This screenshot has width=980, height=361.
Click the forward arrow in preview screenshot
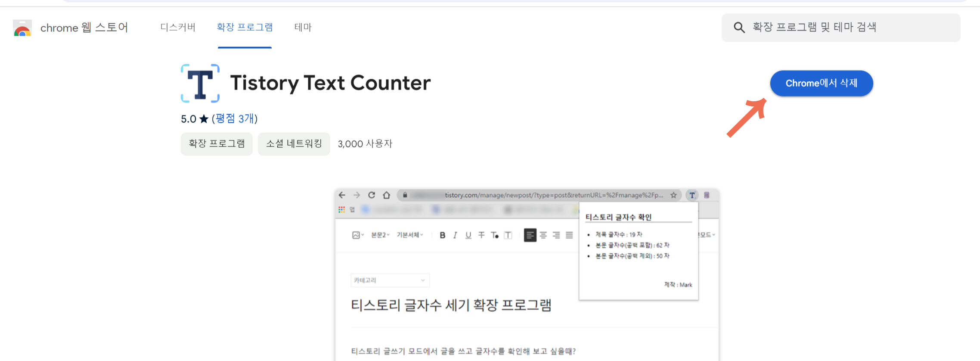[x=357, y=195]
